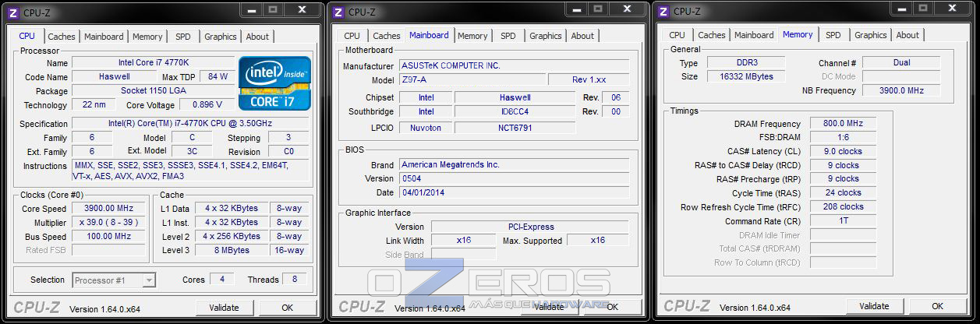Select Mainboard tab in right CPU-Z window
The height and width of the screenshot is (324, 980).
pyautogui.click(x=754, y=35)
